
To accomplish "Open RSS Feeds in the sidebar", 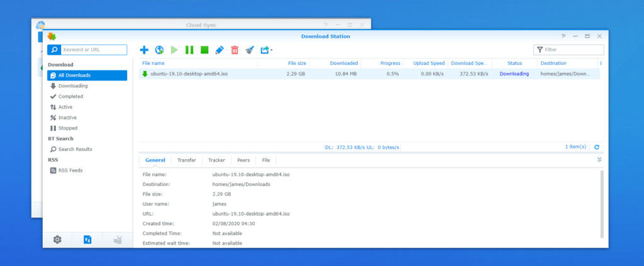I will [70, 170].
